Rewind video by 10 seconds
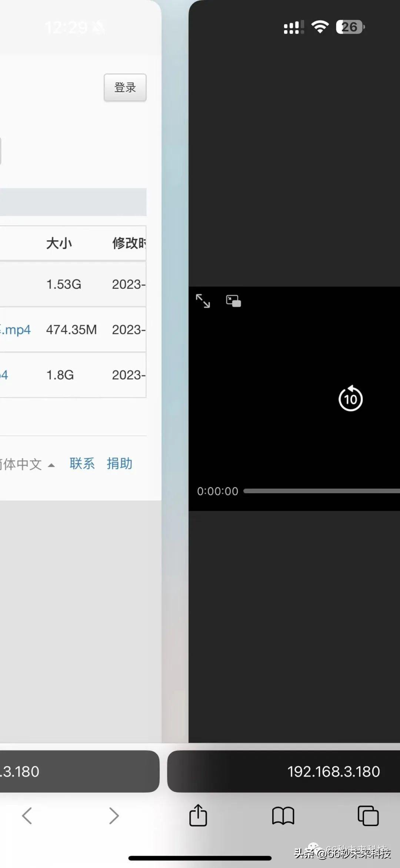The height and width of the screenshot is (868, 400). click(x=350, y=399)
